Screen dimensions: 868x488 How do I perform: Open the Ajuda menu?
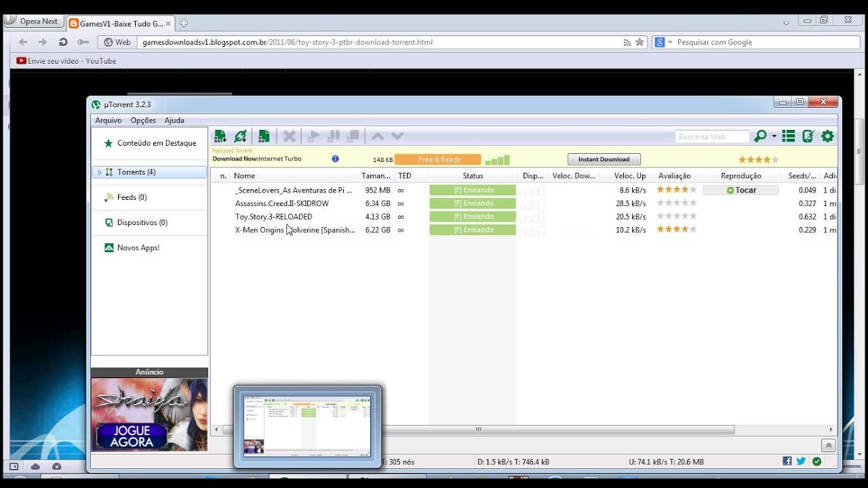coord(174,120)
